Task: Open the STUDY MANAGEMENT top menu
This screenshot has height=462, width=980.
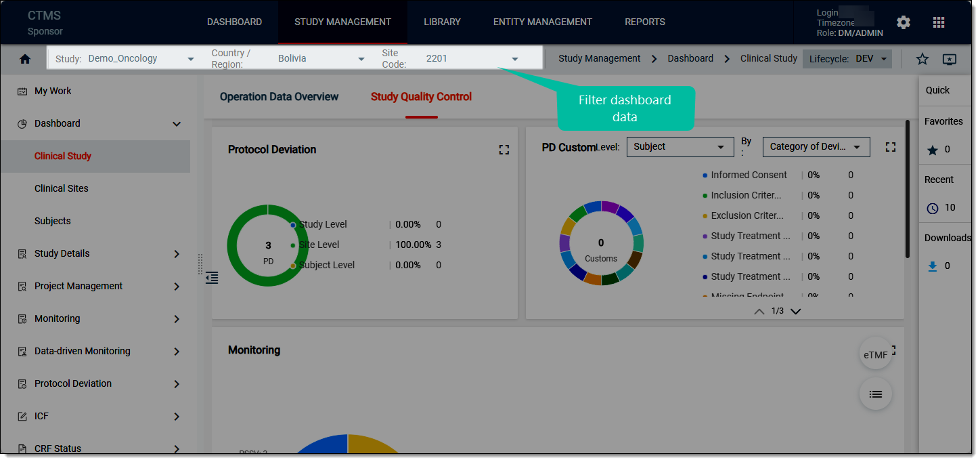Action: coord(342,22)
